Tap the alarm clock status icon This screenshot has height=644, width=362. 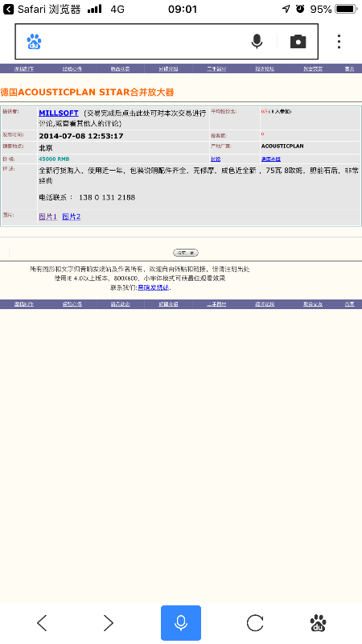[300, 9]
